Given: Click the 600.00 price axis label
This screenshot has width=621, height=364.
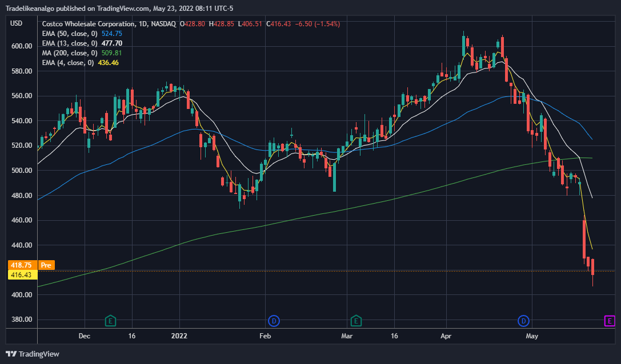Looking at the screenshot, I should 22,46.
